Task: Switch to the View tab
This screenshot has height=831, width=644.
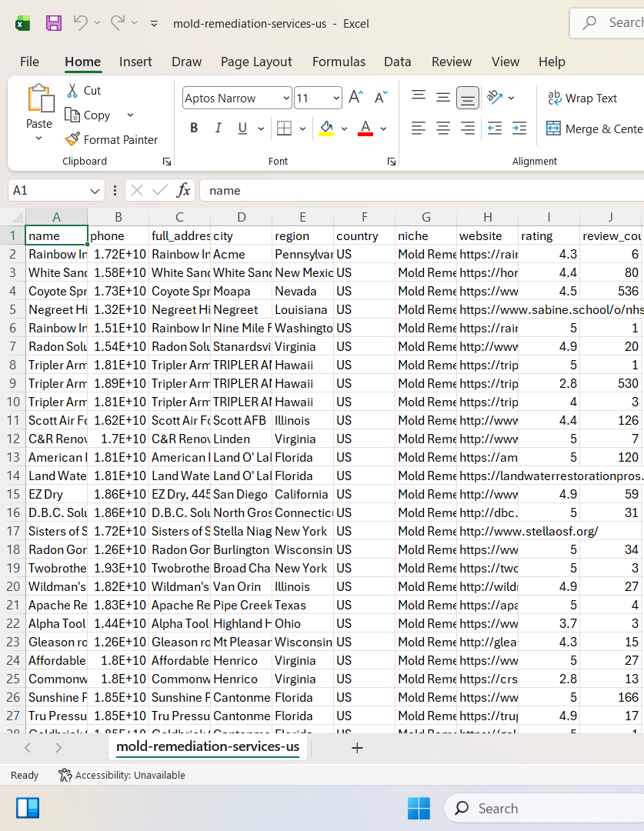Action: [x=506, y=62]
